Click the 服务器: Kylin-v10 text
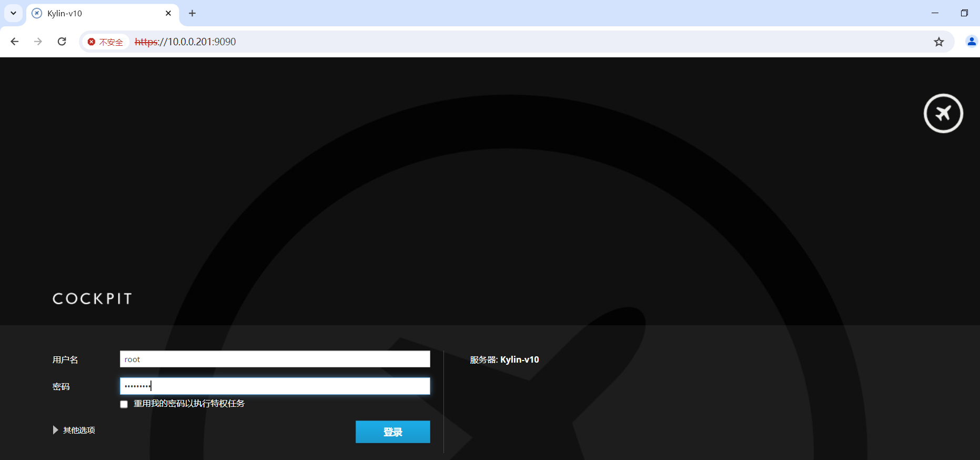The image size is (980, 460). (504, 359)
